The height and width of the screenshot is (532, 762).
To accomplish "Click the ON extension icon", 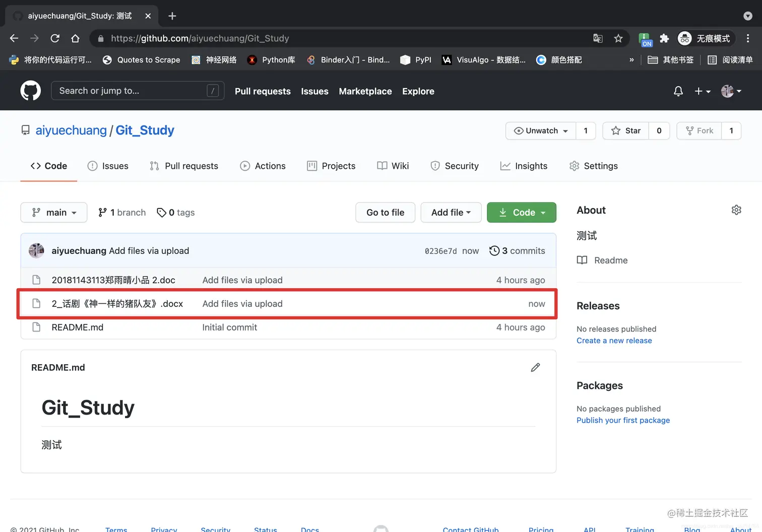I will [645, 39].
